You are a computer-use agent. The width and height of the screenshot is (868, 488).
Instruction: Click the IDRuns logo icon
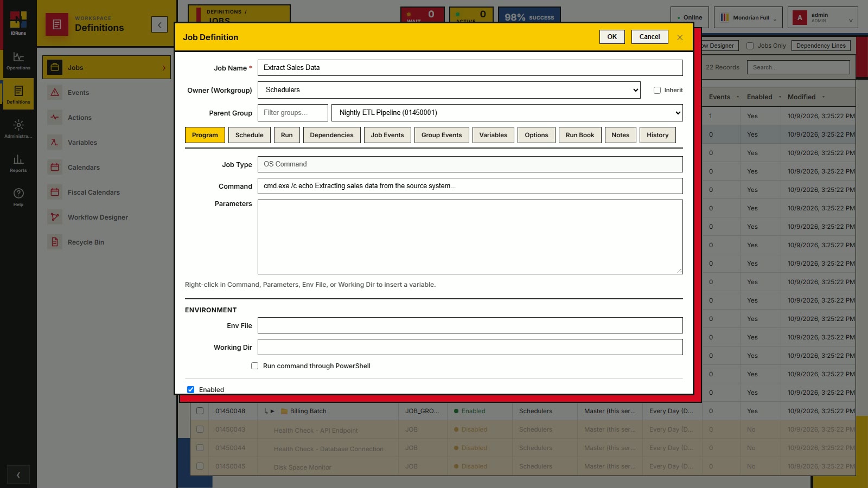point(18,20)
